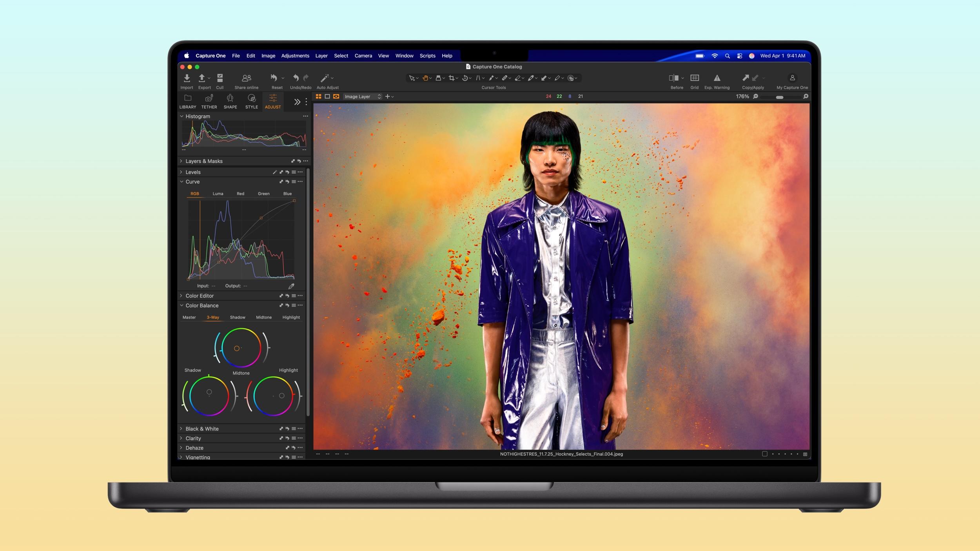
Task: Select the Draw Mask brush tool
Action: [491, 78]
